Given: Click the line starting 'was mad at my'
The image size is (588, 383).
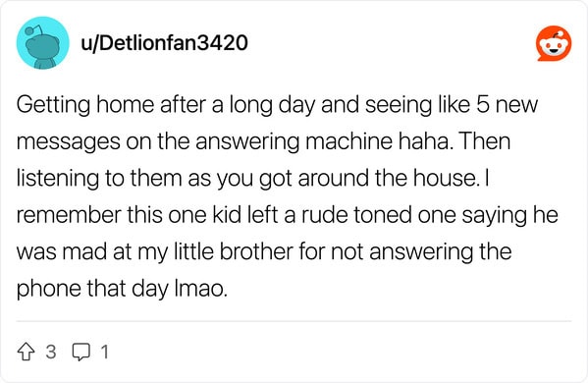Looking at the screenshot, I should pos(264,251).
